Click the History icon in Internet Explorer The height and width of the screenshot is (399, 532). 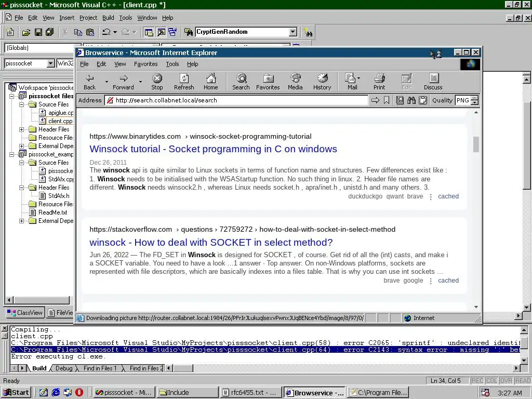(322, 82)
